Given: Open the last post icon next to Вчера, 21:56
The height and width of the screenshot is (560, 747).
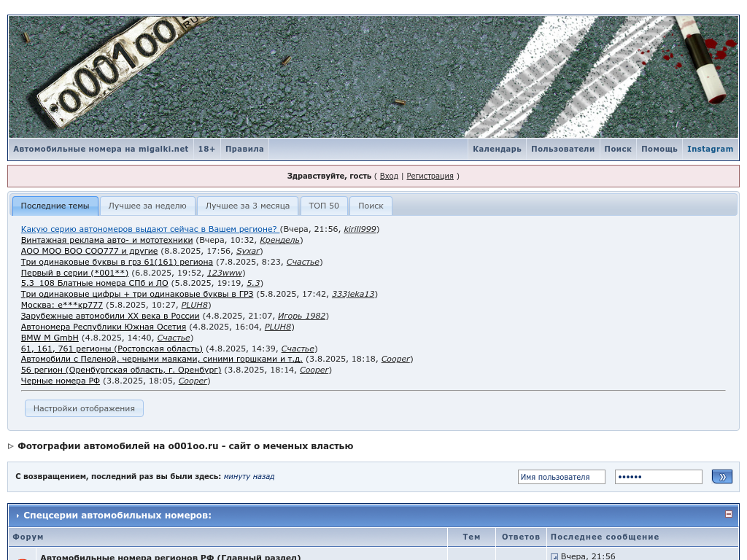Looking at the screenshot, I should pos(554,557).
